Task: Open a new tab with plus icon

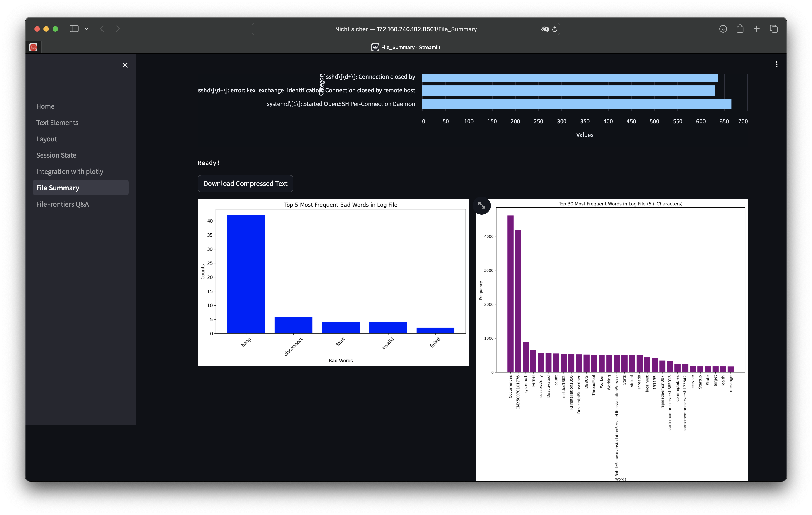Action: [756, 29]
